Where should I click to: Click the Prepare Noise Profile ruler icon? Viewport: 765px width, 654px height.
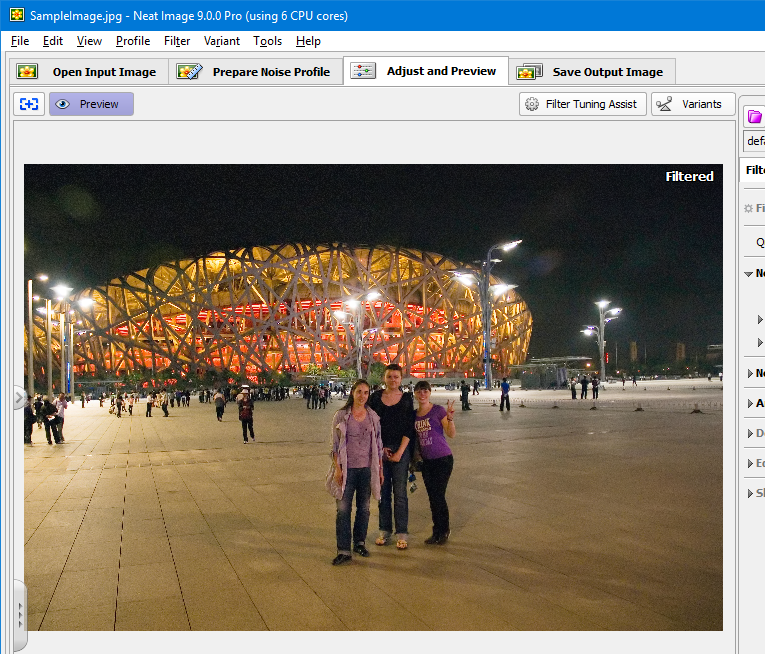[189, 72]
